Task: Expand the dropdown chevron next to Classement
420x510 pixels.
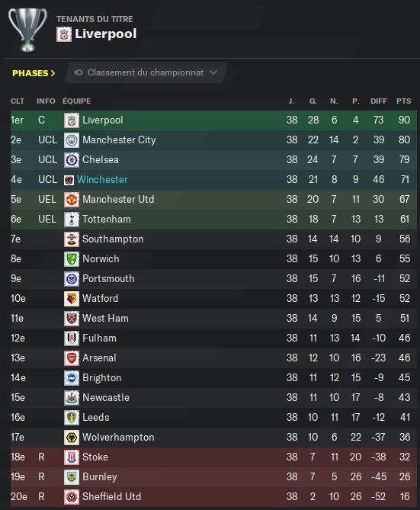Action: [x=213, y=72]
